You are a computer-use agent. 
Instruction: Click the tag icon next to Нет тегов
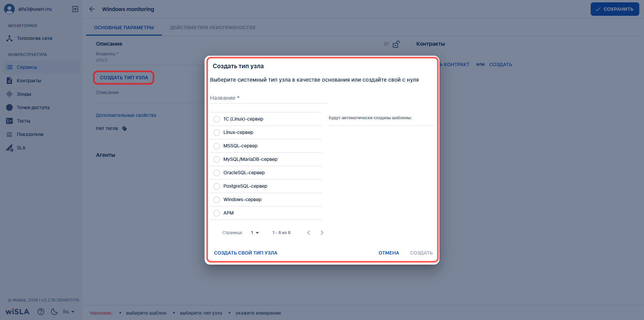point(124,129)
